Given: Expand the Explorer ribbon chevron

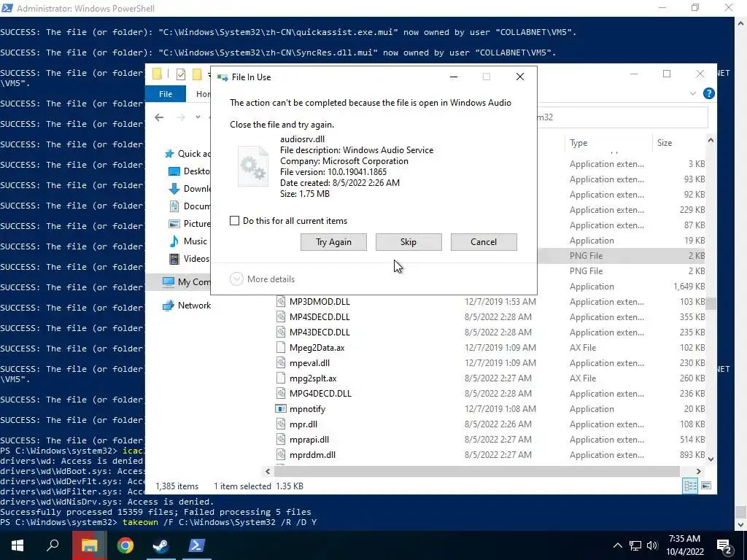Looking at the screenshot, I should coord(693,94).
